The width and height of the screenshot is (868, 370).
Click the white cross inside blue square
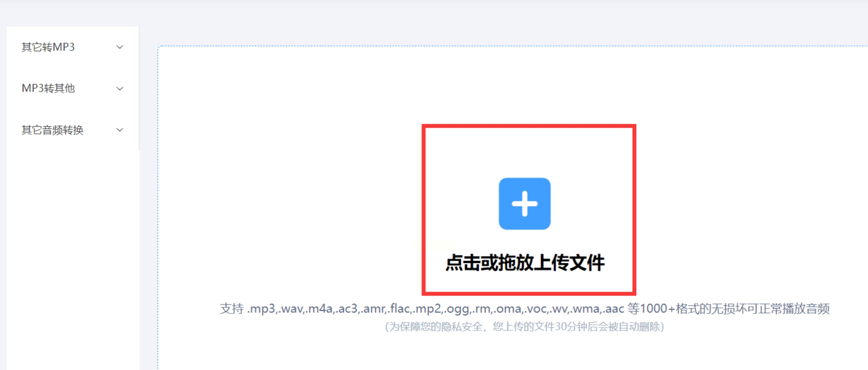(525, 204)
